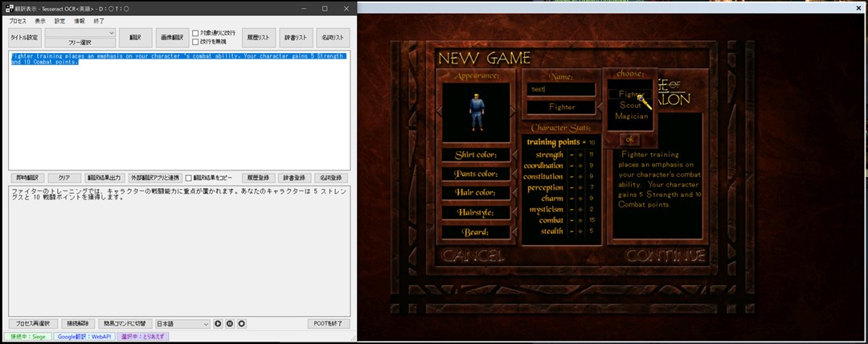Click the Hair color option button
Image resolution: width=868 pixels, height=344 pixels.
click(474, 193)
